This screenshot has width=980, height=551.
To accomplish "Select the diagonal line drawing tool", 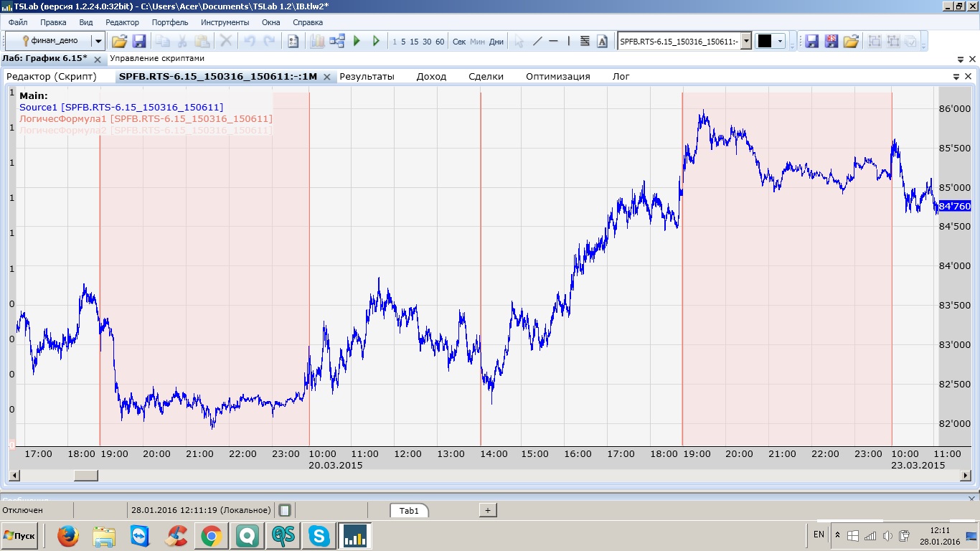I will [x=537, y=41].
